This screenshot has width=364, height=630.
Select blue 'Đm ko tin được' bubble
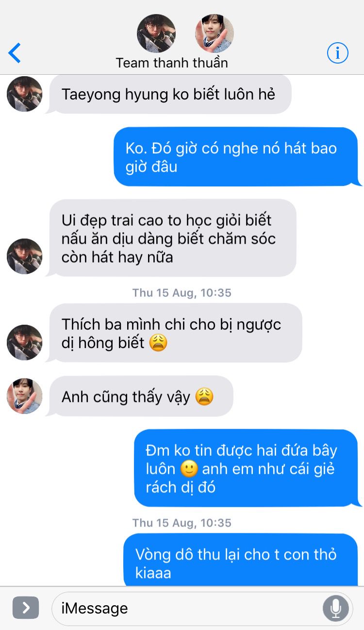pyautogui.click(x=248, y=468)
